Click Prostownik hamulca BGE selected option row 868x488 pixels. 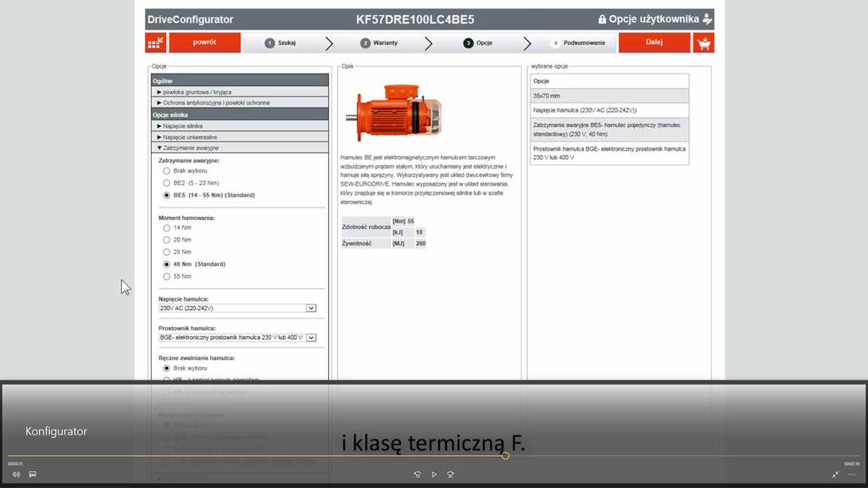(x=609, y=153)
